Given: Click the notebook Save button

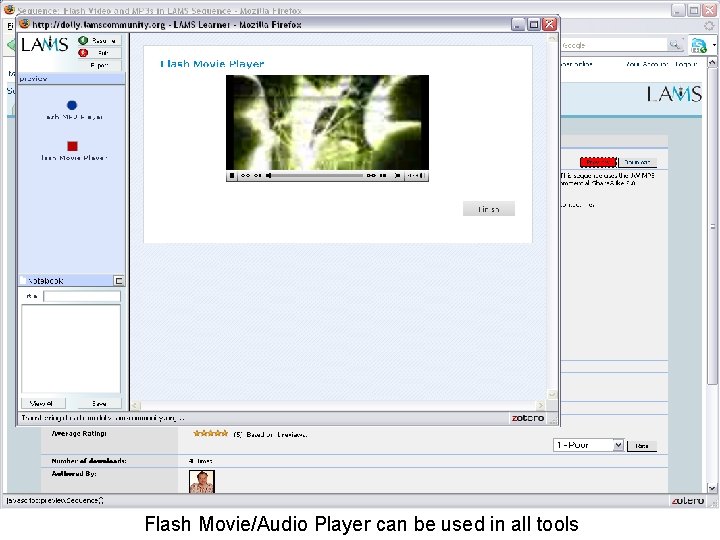Looking at the screenshot, I should pyautogui.click(x=99, y=403).
